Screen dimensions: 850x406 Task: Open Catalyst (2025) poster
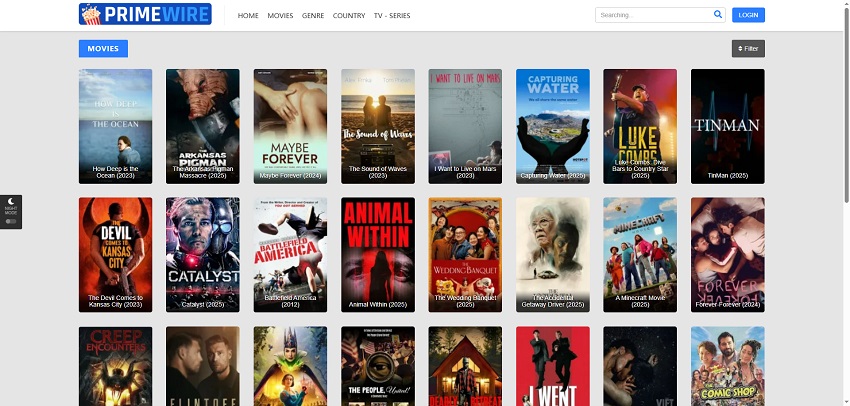203,255
